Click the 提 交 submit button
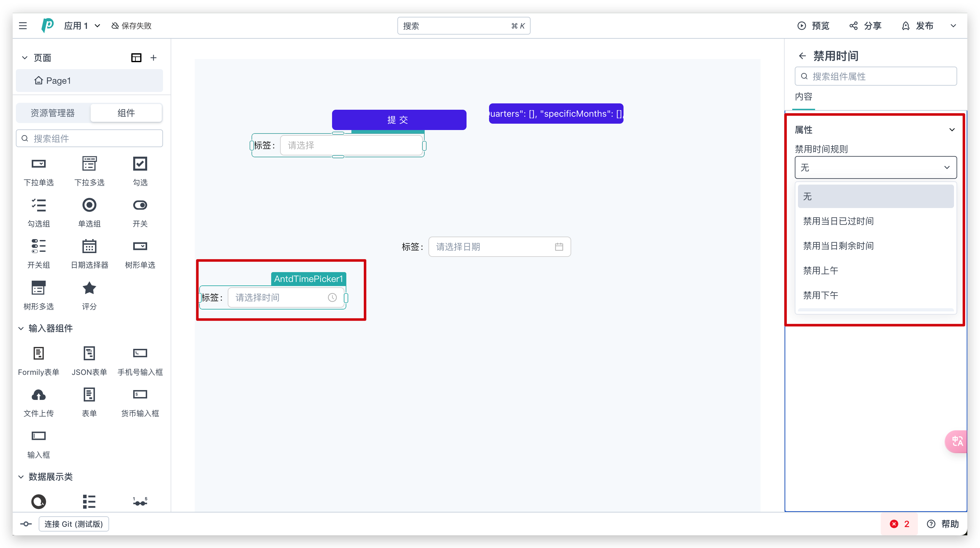The height and width of the screenshot is (548, 980). (x=399, y=120)
